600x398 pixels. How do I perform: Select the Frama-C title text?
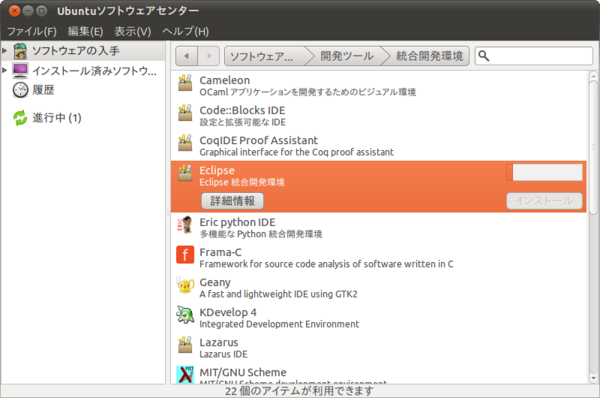[220, 253]
